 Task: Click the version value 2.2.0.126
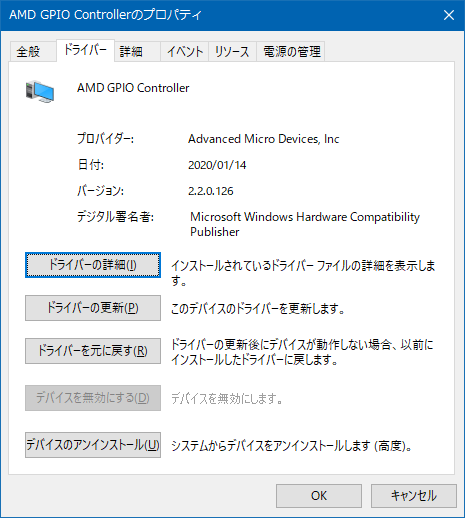click(211, 191)
